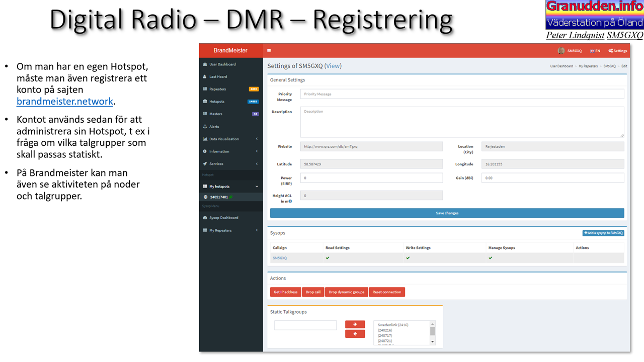Click the EN language flag icon
This screenshot has height=362, width=644.
click(593, 51)
